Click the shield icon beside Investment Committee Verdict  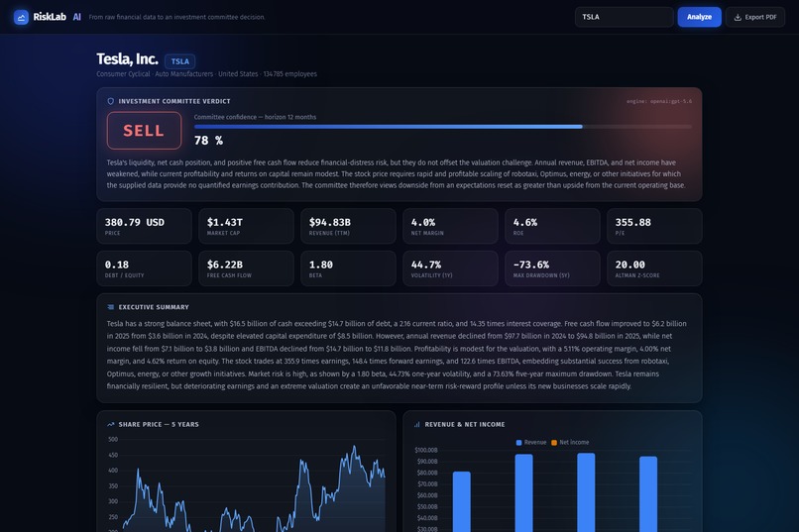(111, 101)
